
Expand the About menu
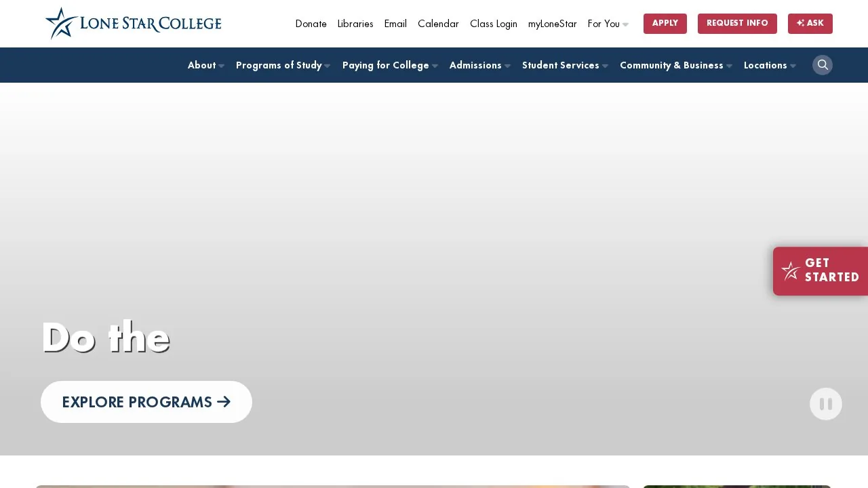pyautogui.click(x=206, y=65)
